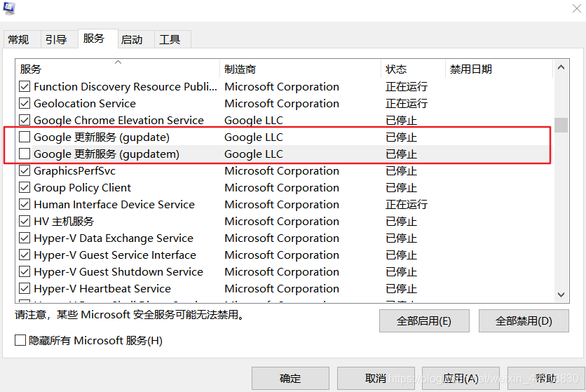586x392 pixels.
Task: Click the services list scrollbar thumb
Action: [561, 126]
